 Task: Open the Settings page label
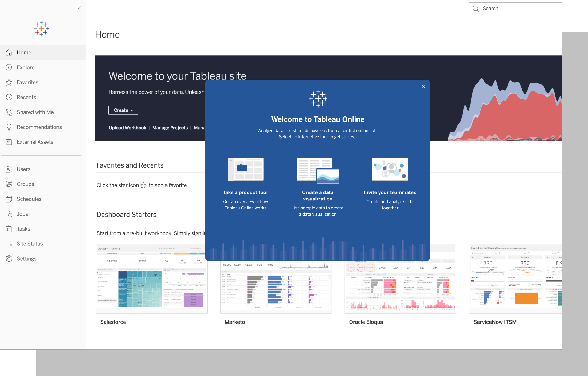coord(27,259)
